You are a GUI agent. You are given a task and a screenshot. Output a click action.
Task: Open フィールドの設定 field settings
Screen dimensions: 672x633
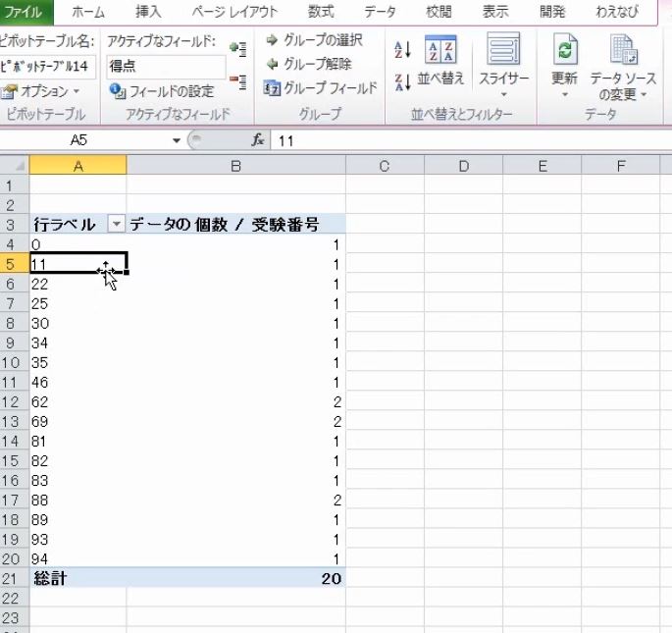click(162, 91)
